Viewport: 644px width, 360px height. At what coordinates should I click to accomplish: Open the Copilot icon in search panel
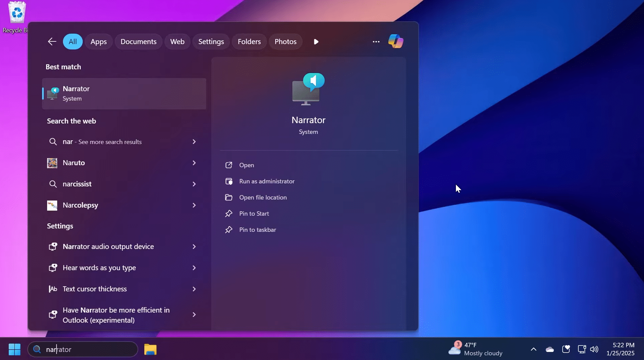point(396,41)
